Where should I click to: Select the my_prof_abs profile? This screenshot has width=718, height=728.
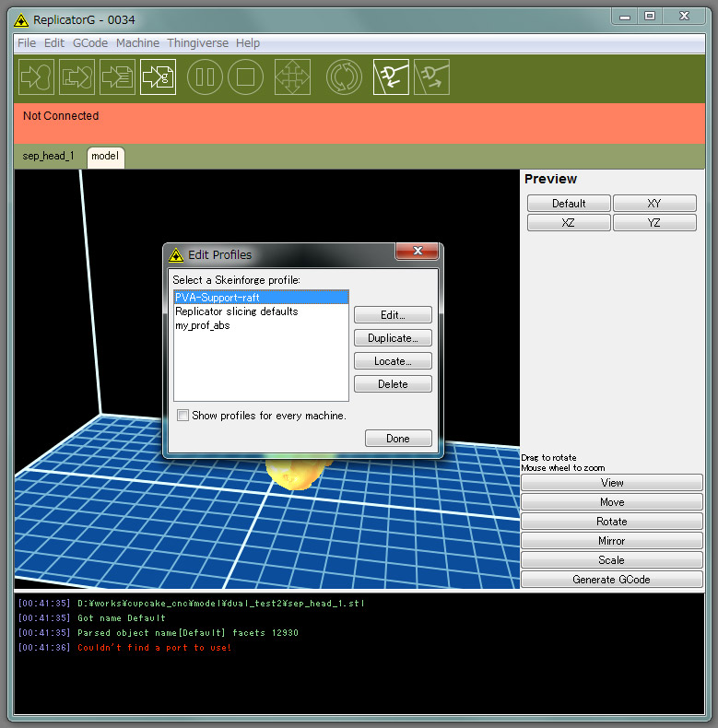pyautogui.click(x=261, y=325)
